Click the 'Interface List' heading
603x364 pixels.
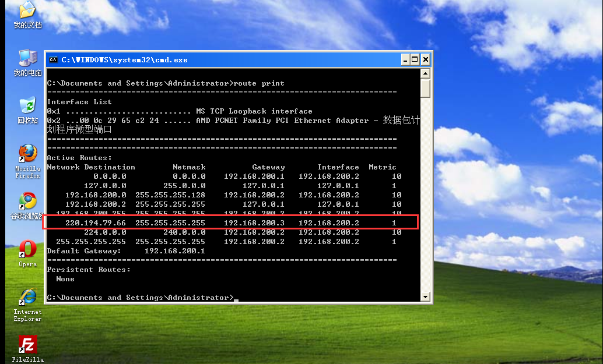tap(79, 102)
